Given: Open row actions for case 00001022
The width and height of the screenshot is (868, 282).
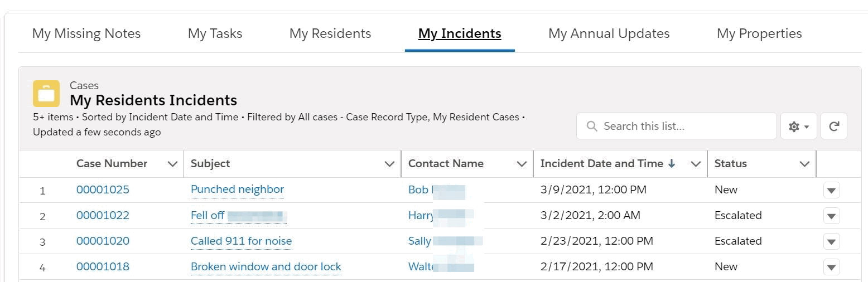Looking at the screenshot, I should pyautogui.click(x=831, y=216).
